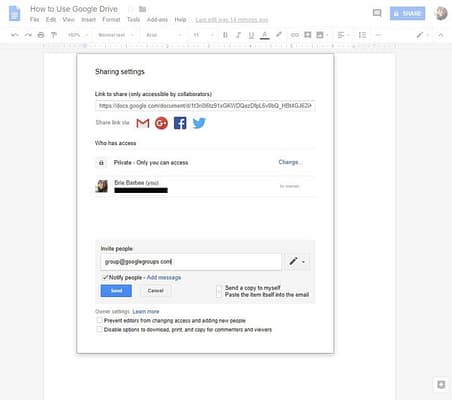Open the editing mode pencil dropdown
This screenshot has width=452, height=400.
click(422, 35)
